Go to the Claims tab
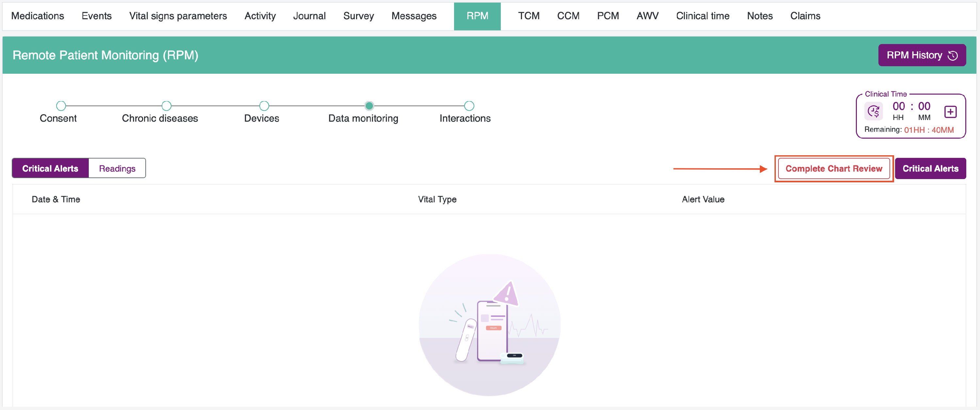Viewport: 980px width, 410px height. click(805, 16)
